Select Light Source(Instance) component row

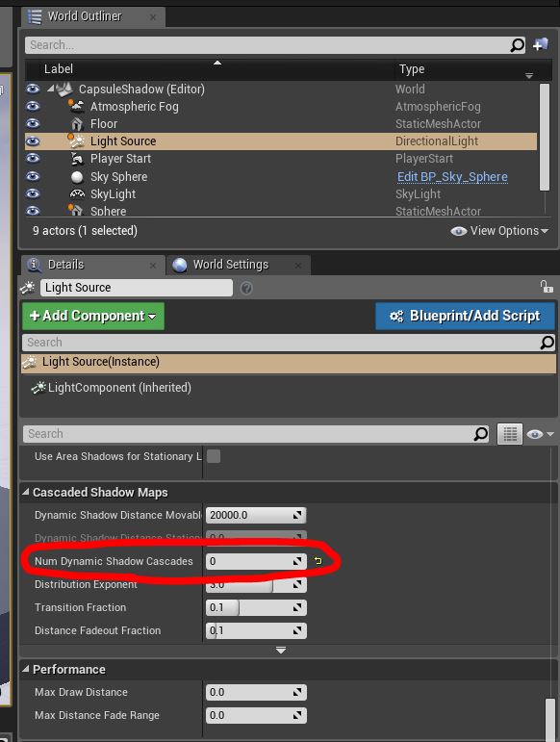pyautogui.click(x=289, y=362)
